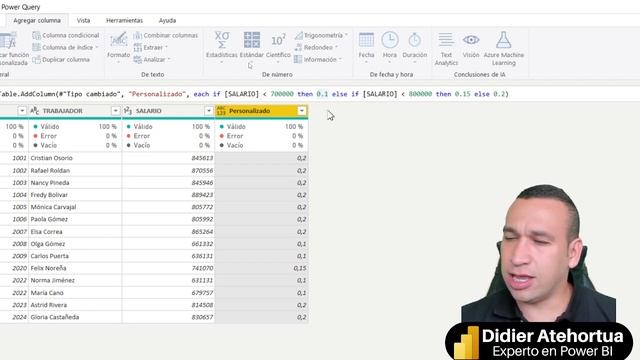Open the Ayuda tab
Viewport: 640px width, 360px height.
[x=167, y=20]
